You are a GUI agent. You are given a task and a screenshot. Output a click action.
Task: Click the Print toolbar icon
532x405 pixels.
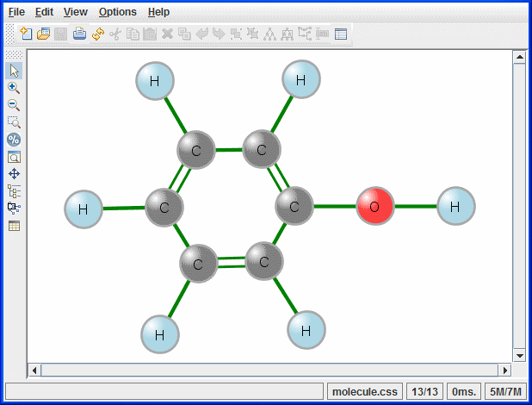pos(79,34)
